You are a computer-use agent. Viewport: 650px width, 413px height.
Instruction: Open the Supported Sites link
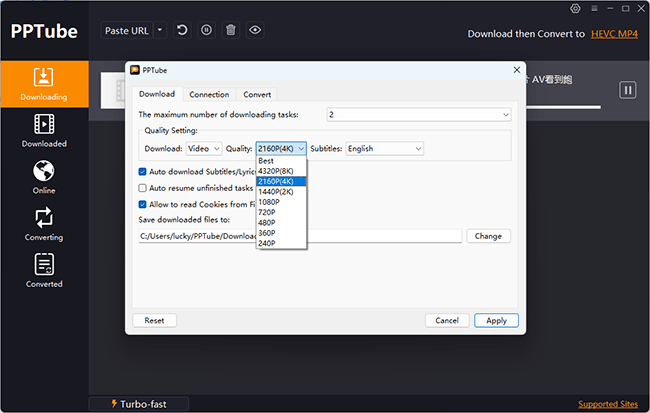click(609, 404)
